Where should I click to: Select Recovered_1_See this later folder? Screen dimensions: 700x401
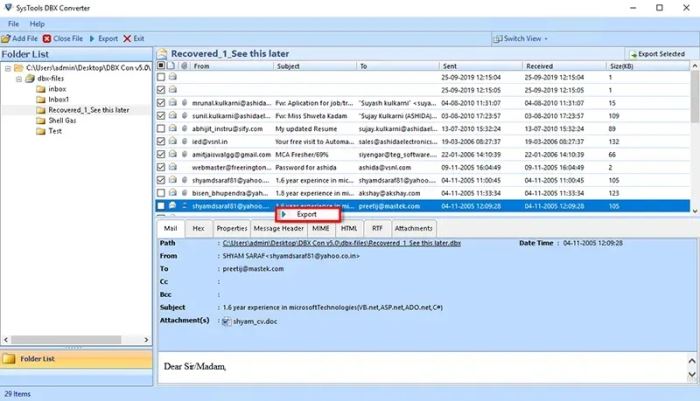point(88,110)
